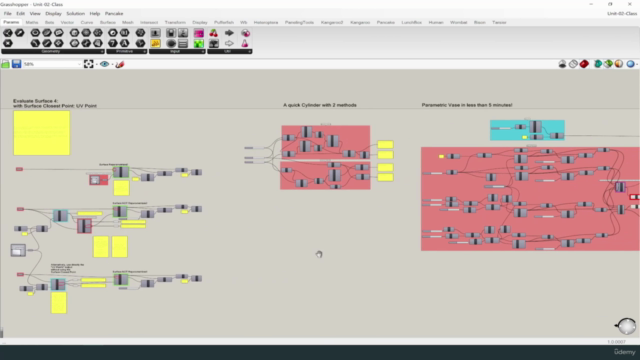The height and width of the screenshot is (360, 640).
Task: Expand the Input panel with plus
Action: point(202,51)
